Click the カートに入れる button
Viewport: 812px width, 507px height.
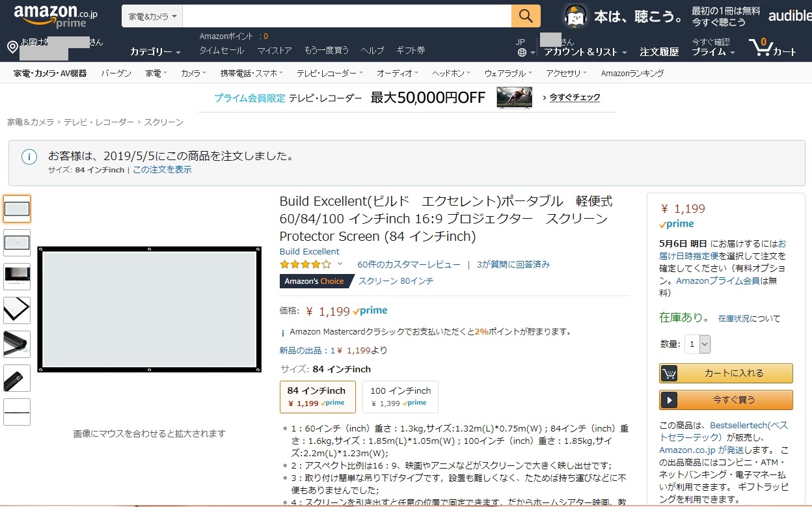tap(725, 373)
